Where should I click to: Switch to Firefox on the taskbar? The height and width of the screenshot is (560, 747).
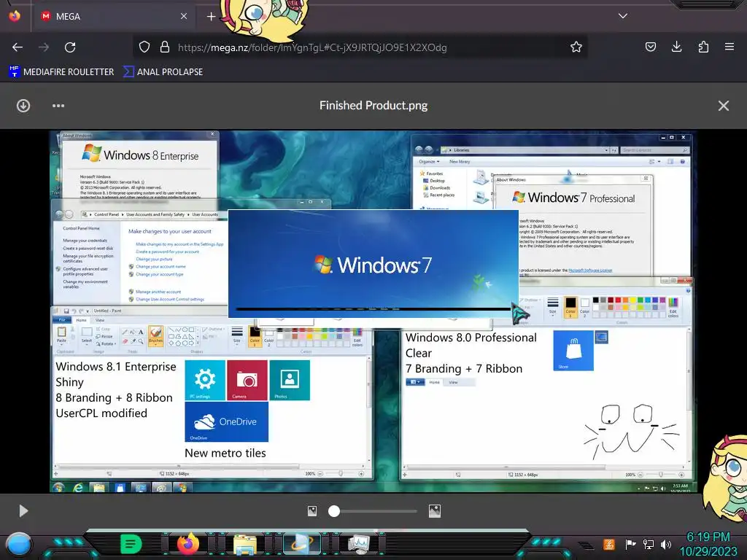(x=188, y=543)
